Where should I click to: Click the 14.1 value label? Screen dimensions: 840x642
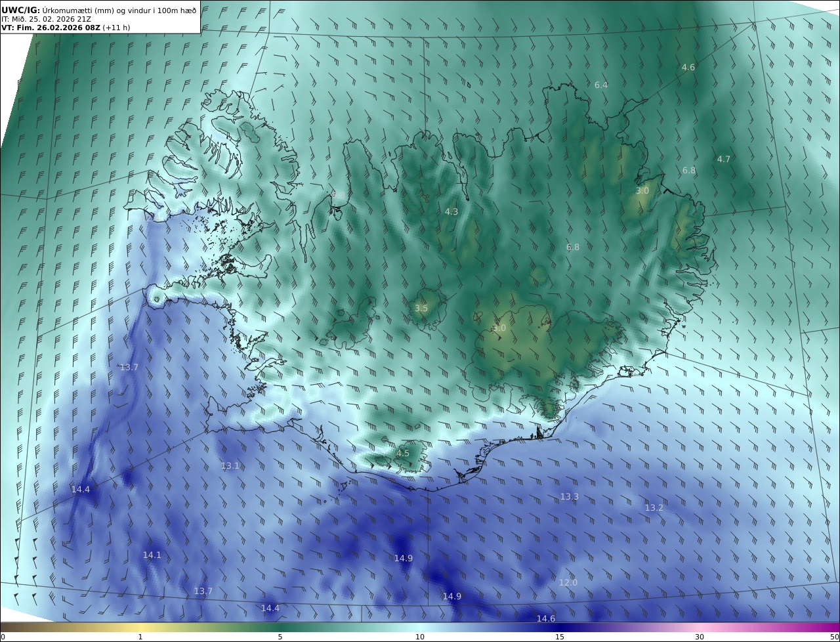coord(152,555)
